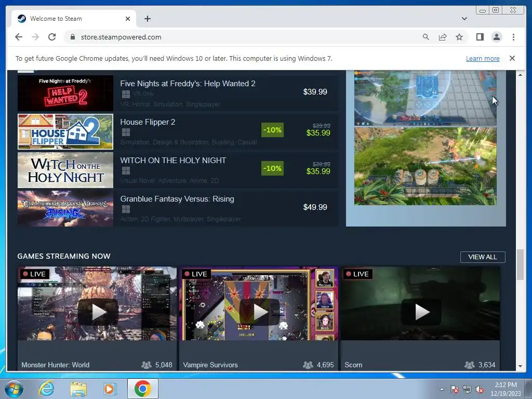Image resolution: width=532 pixels, height=399 pixels.
Task: Click the Chrome forward arrow
Action: (x=35, y=37)
